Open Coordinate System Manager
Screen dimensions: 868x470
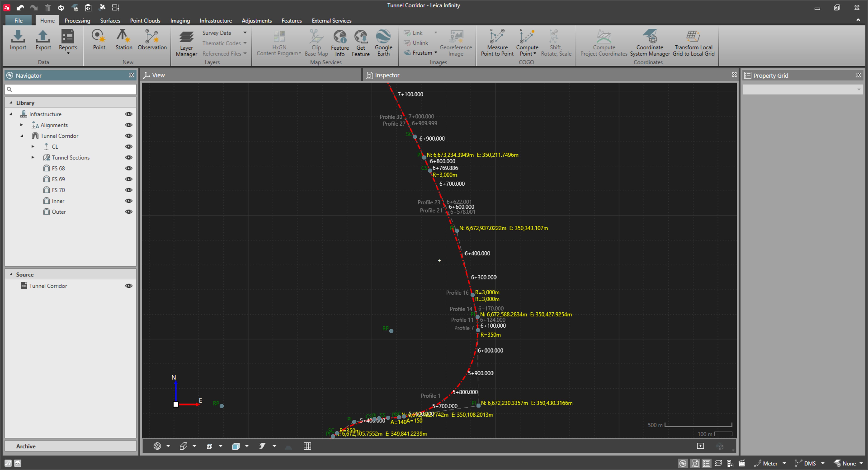pos(650,43)
